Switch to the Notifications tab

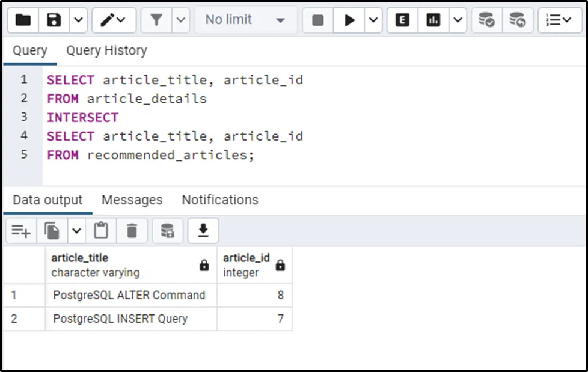[220, 200]
